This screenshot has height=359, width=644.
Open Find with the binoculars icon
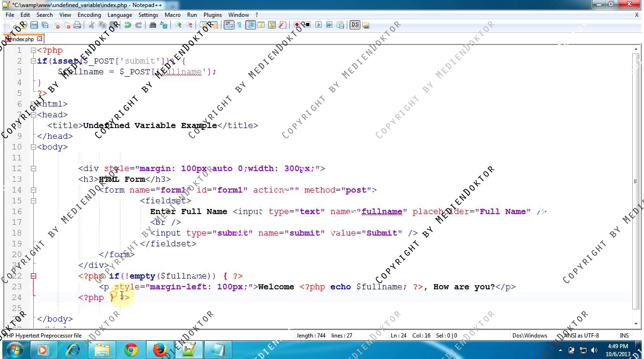coord(153,25)
